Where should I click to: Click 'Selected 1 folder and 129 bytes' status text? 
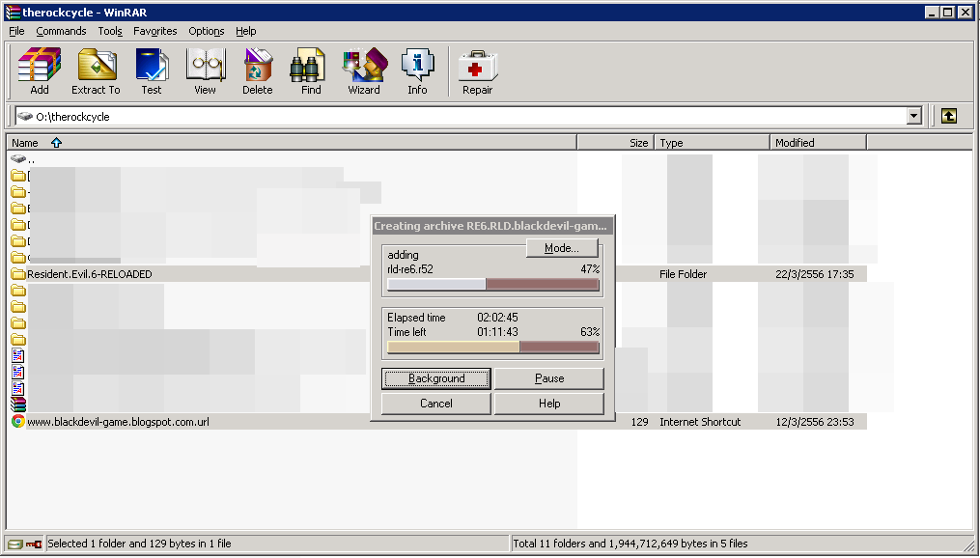pos(139,544)
